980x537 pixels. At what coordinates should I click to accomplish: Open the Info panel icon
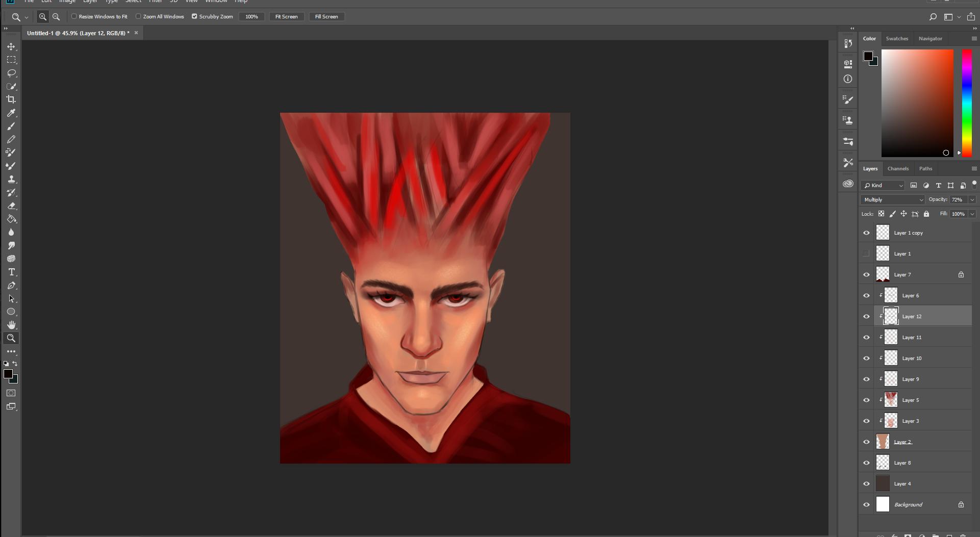pyautogui.click(x=848, y=79)
